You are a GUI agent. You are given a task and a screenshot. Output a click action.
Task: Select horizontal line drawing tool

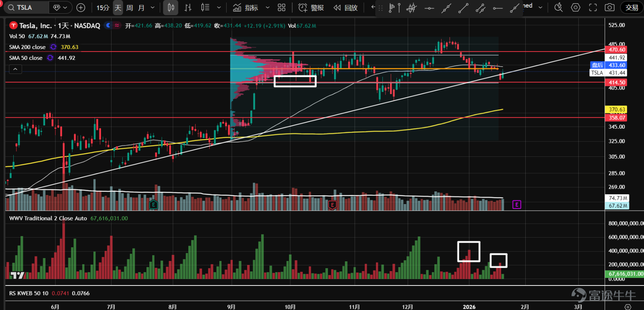pos(429,8)
